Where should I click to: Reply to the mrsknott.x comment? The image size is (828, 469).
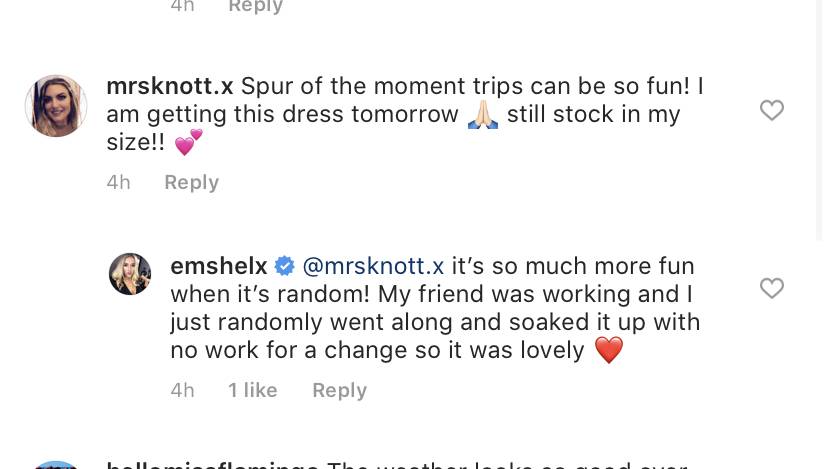192,182
